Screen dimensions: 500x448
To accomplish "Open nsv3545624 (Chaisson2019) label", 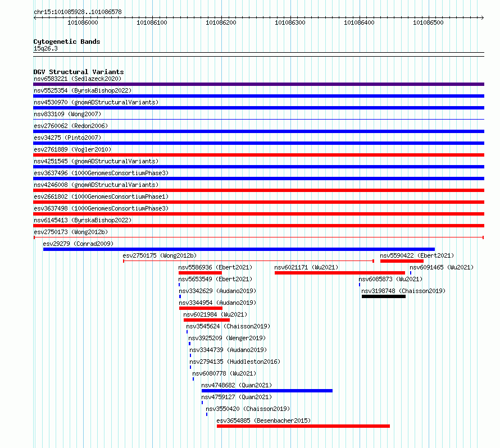I will [228, 326].
